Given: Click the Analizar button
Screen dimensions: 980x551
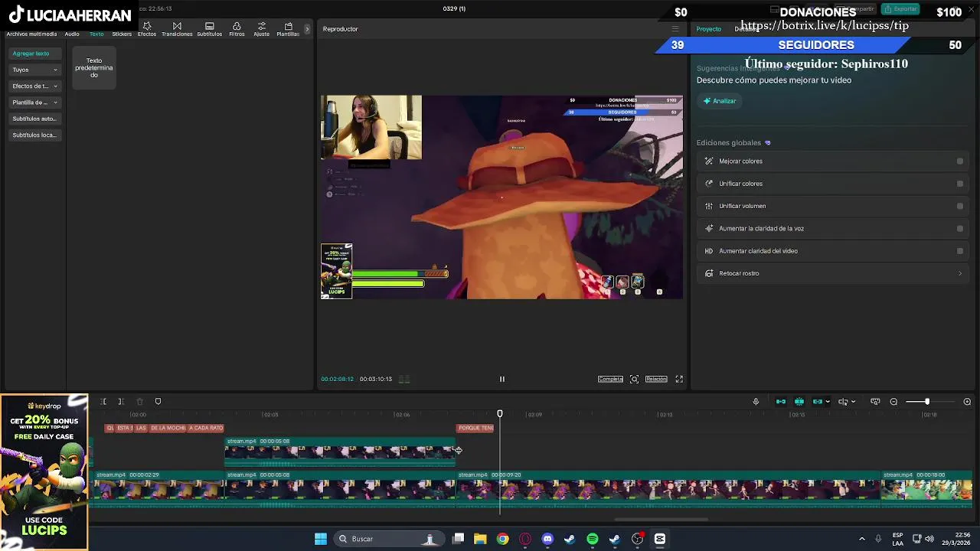Looking at the screenshot, I should [720, 101].
